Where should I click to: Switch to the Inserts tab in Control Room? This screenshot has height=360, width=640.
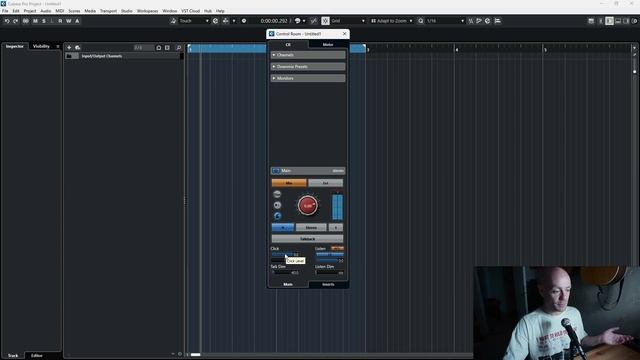point(328,284)
